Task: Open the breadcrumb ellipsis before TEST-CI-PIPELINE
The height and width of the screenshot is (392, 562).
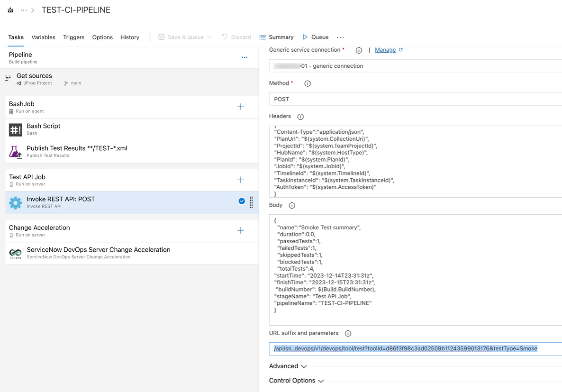Action: (24, 10)
